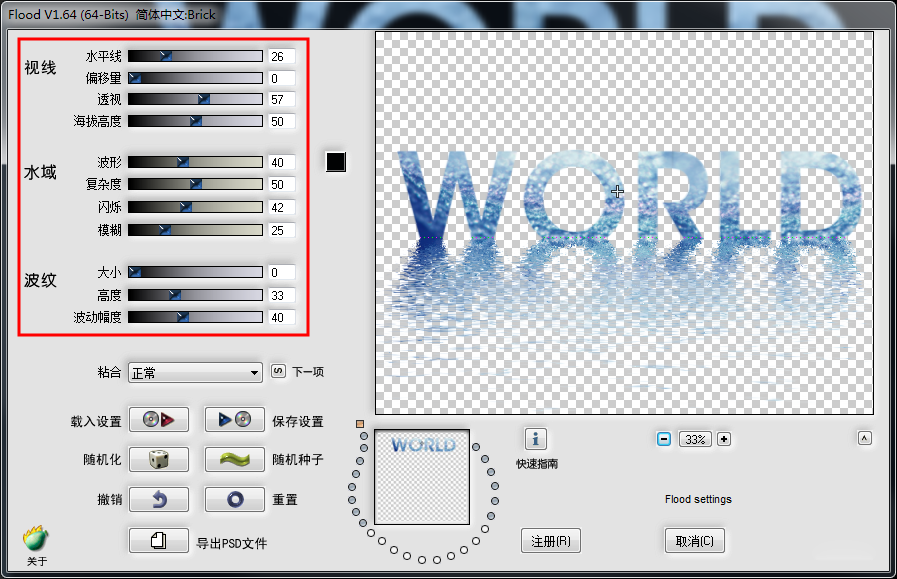Open the blend mode dropdown showing 正常
This screenshot has height=579, width=897.
(x=195, y=373)
